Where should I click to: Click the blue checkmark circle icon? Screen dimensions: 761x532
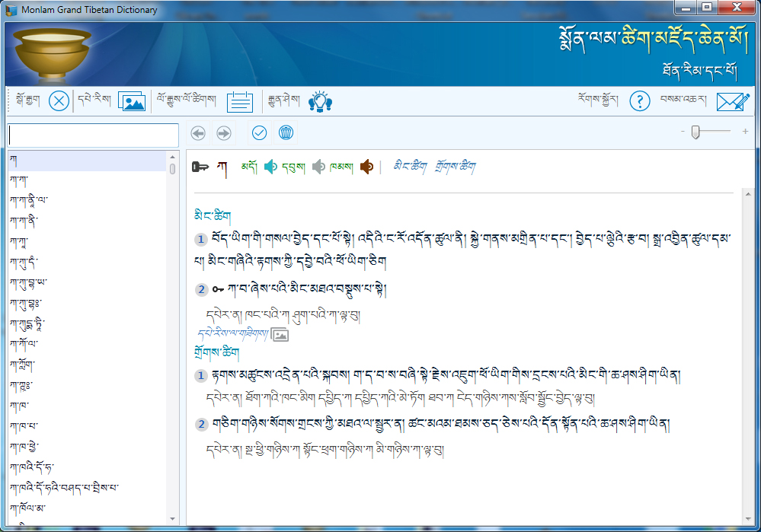point(259,133)
